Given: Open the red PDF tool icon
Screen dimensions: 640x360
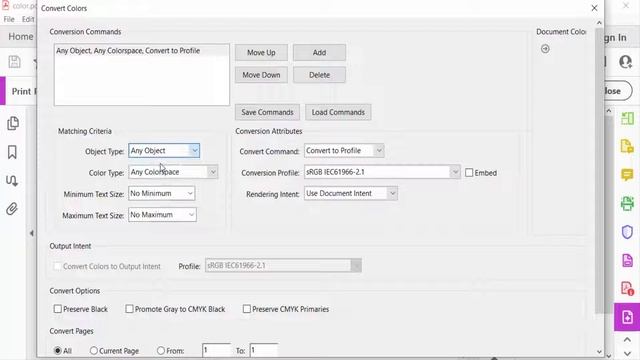Looking at the screenshot, I should [627, 288].
